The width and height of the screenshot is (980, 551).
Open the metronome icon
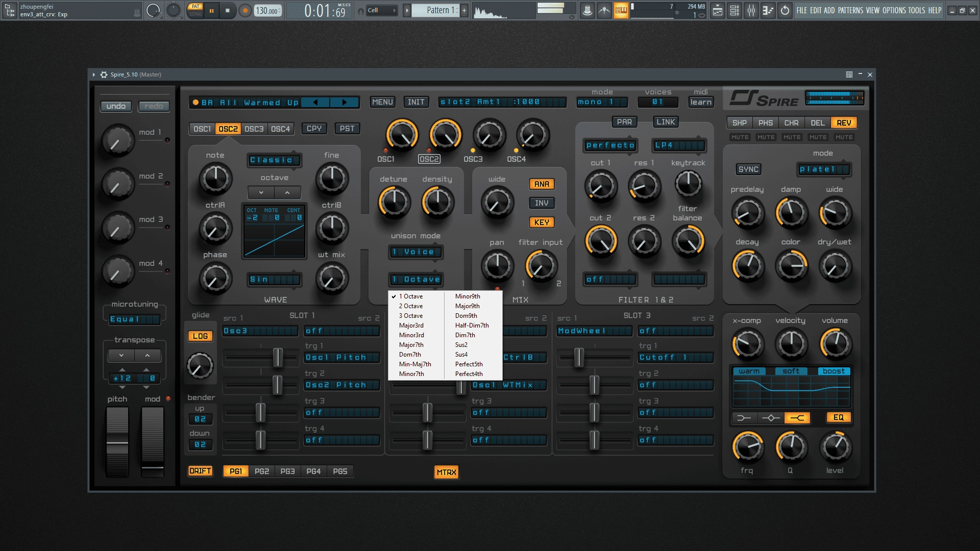click(587, 10)
